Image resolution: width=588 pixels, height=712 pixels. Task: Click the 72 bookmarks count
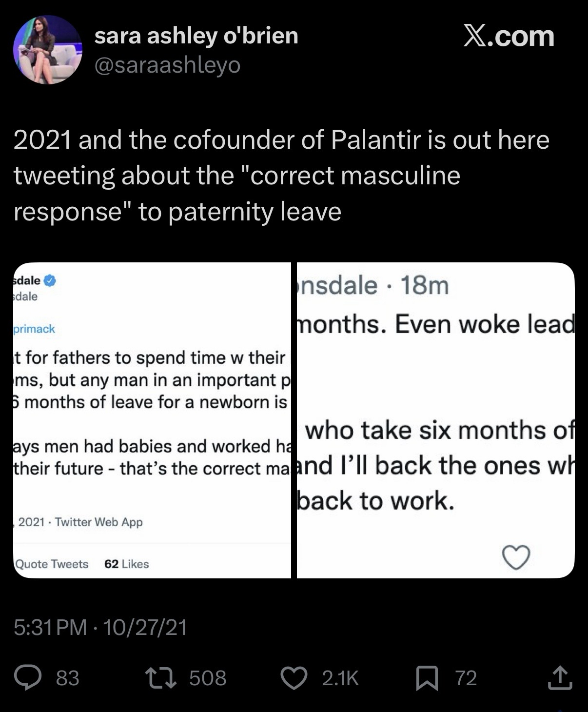pos(466,678)
